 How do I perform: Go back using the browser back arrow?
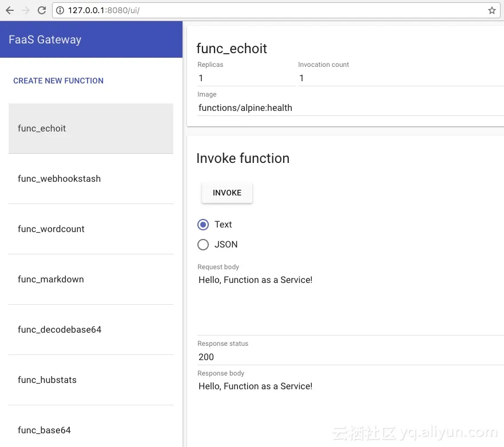10,10
